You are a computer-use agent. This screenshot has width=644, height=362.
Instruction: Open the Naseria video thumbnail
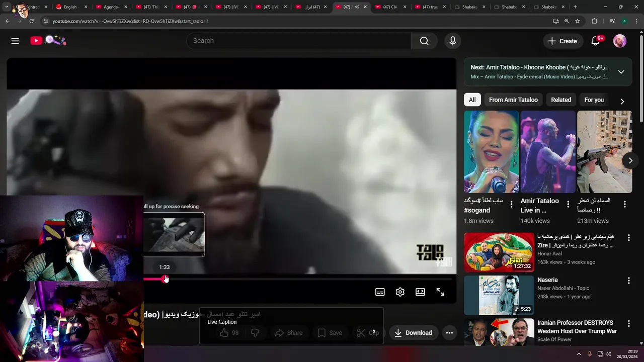click(499, 295)
